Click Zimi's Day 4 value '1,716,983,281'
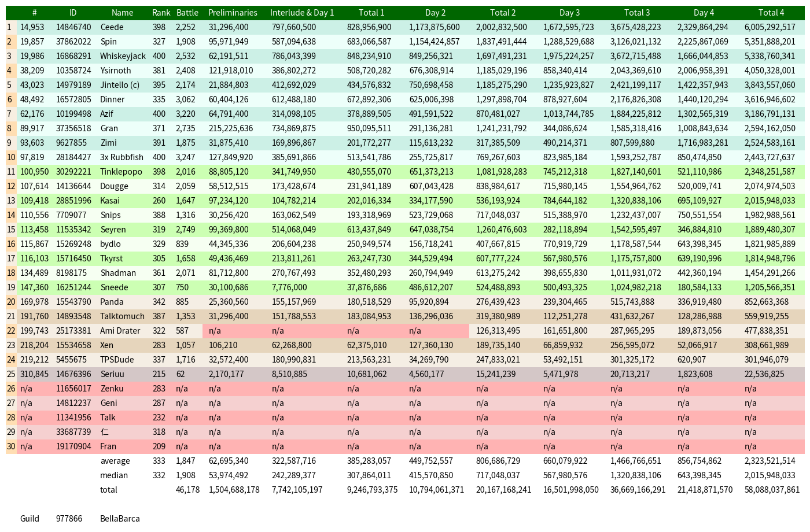Image resolution: width=810 pixels, height=532 pixels. tap(703, 143)
